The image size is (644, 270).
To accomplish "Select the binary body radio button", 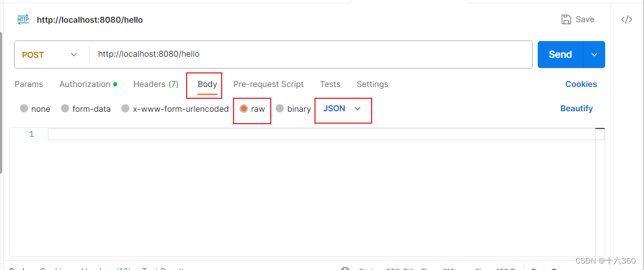I will pos(280,109).
